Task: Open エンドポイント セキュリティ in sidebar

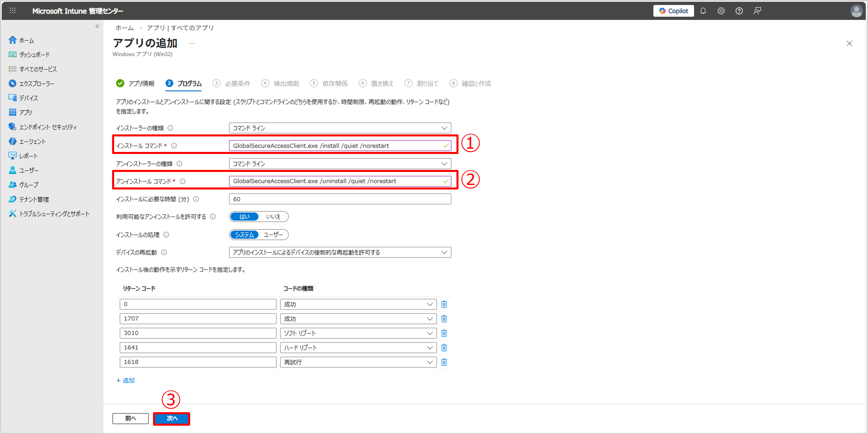Action: tap(48, 127)
